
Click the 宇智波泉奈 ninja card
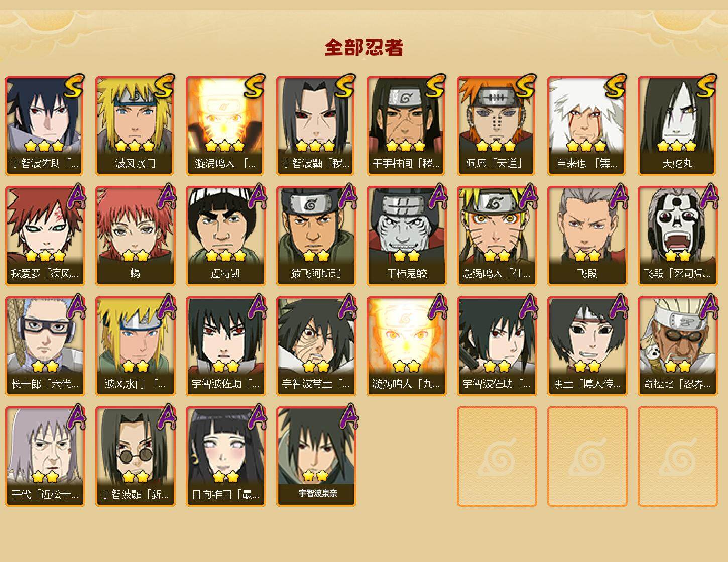click(316, 457)
